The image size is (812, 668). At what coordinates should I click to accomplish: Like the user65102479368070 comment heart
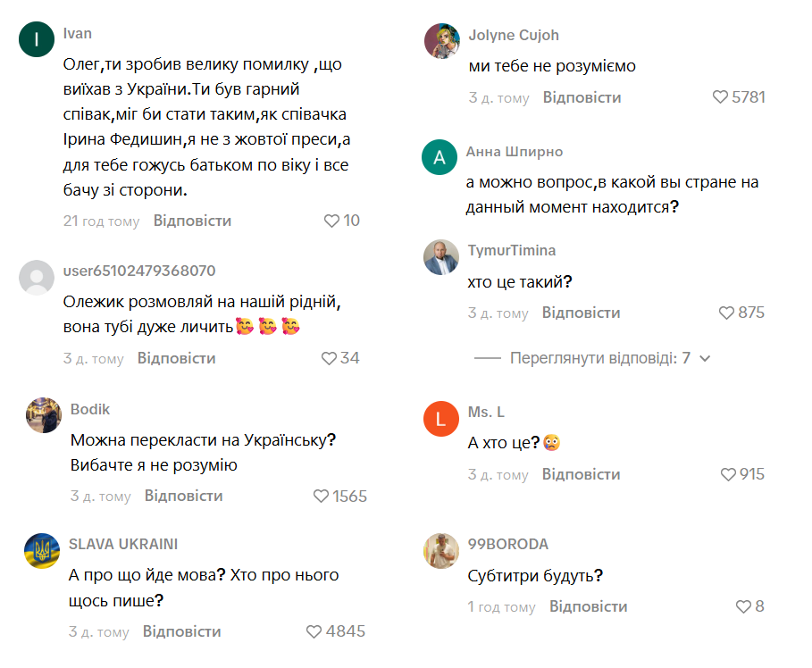(330, 358)
